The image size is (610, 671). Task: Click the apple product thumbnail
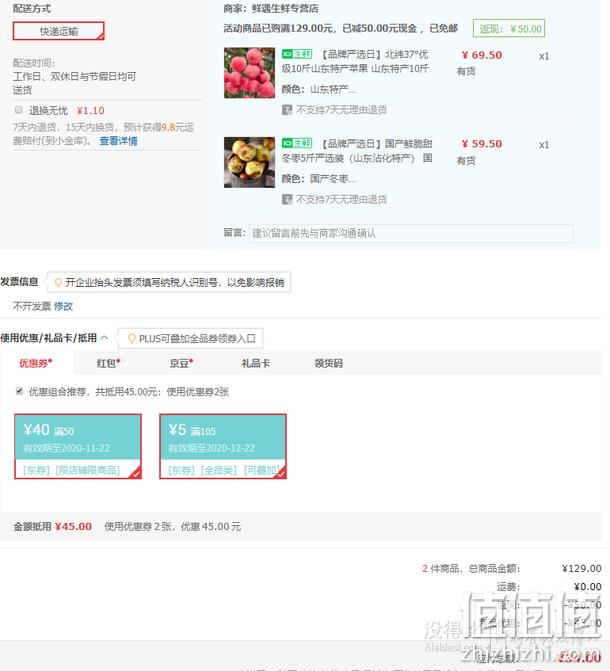(249, 73)
